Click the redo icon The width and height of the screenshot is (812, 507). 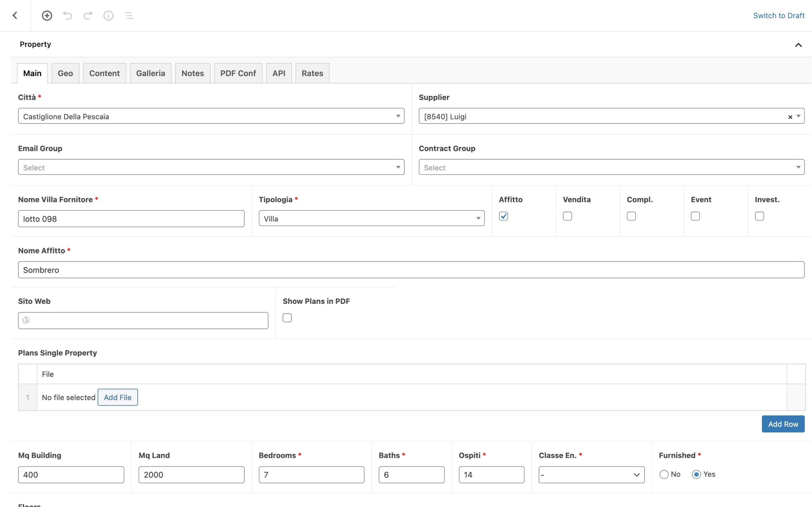pos(88,16)
